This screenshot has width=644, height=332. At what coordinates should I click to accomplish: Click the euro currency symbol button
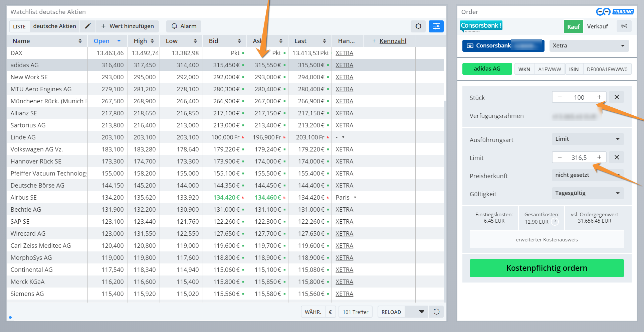(x=330, y=312)
